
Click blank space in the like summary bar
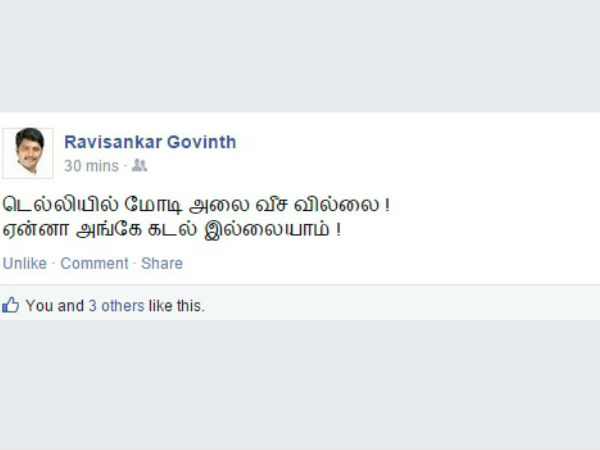click(x=402, y=305)
